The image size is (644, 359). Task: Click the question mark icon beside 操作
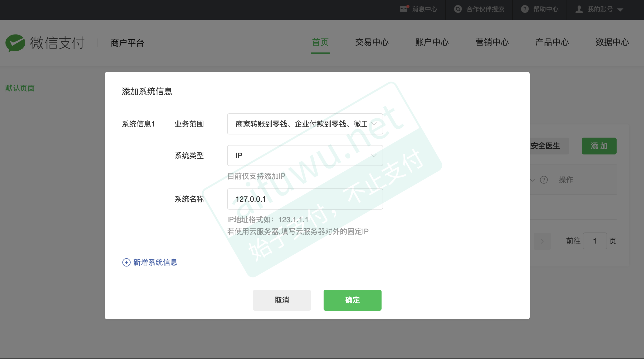(x=544, y=180)
